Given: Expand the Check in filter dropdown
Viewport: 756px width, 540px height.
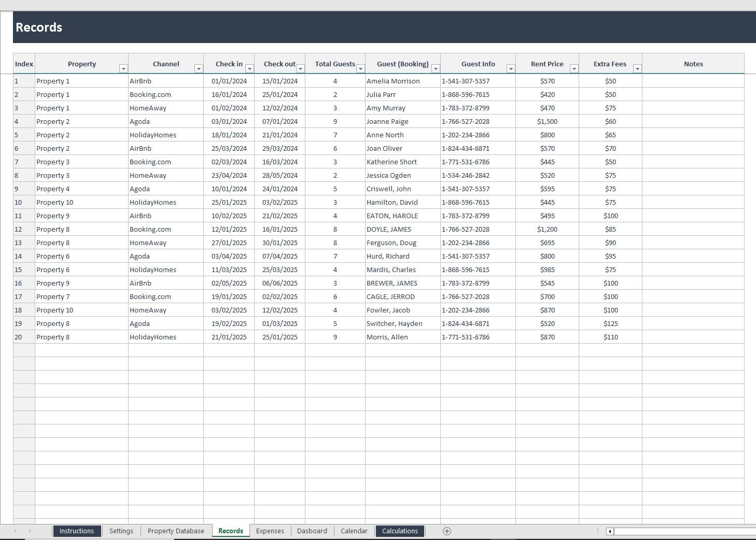Looking at the screenshot, I should [x=249, y=69].
